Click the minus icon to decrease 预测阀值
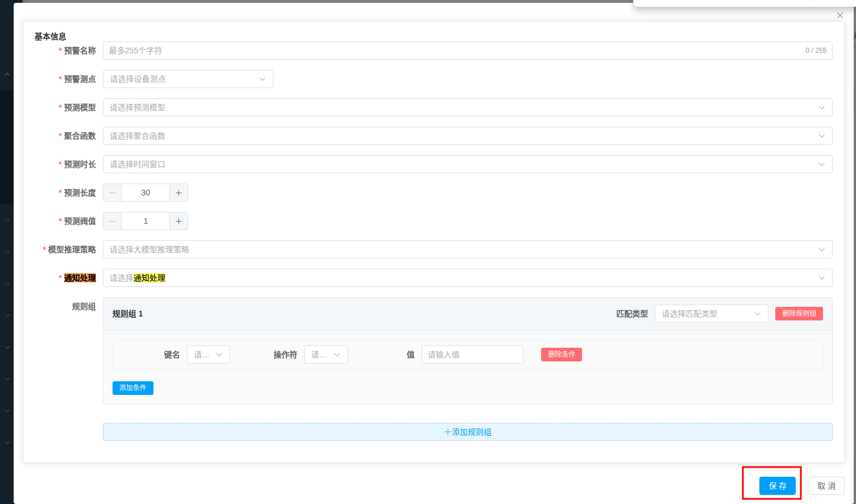The width and height of the screenshot is (856, 504). [112, 220]
